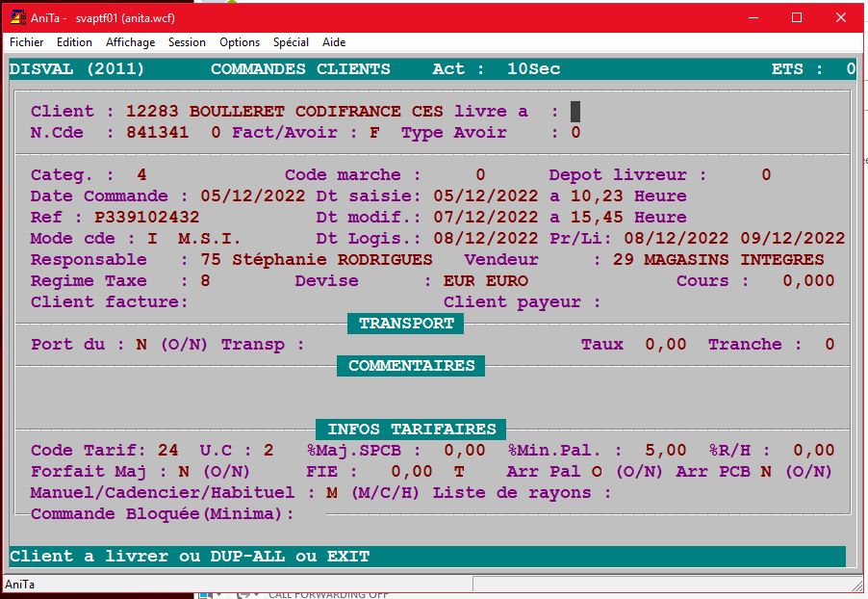Click the TRANSPORT section header
The image size is (868, 599).
pyautogui.click(x=405, y=325)
